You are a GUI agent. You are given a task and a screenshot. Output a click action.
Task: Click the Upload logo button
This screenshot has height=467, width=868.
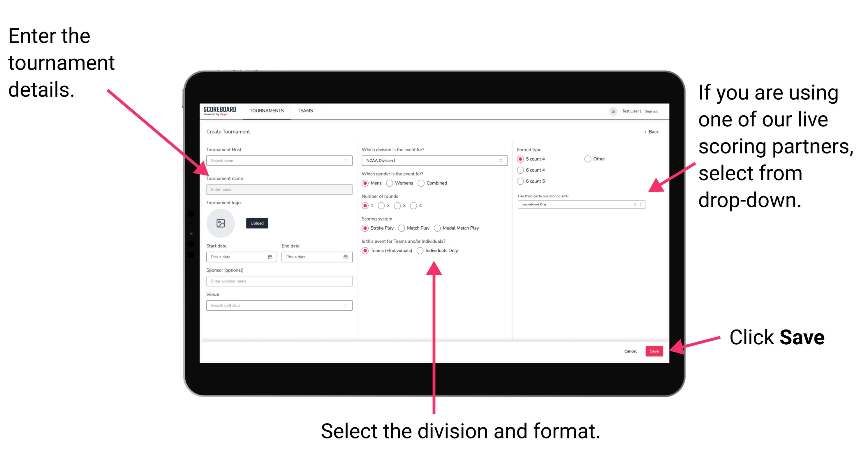(x=257, y=223)
